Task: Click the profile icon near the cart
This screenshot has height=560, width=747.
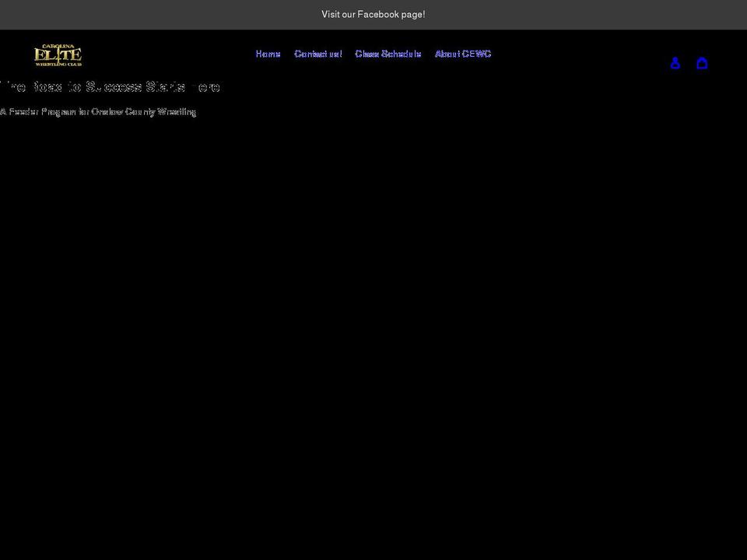Action: click(x=675, y=63)
